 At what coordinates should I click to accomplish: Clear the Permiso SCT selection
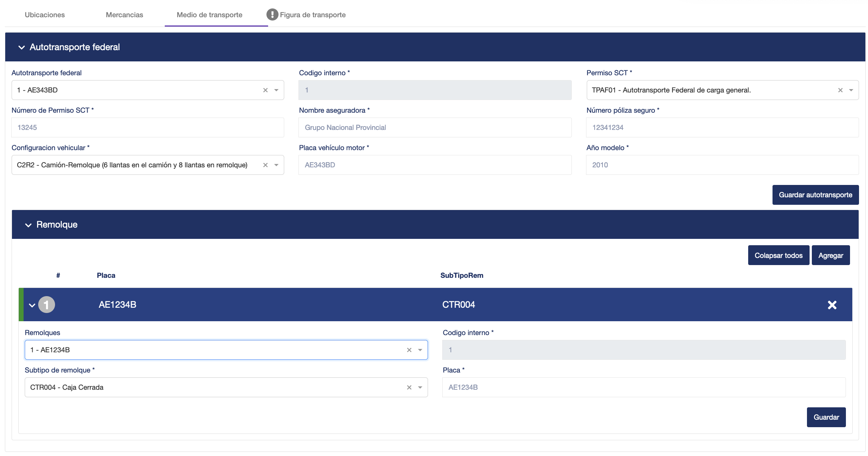pyautogui.click(x=840, y=90)
